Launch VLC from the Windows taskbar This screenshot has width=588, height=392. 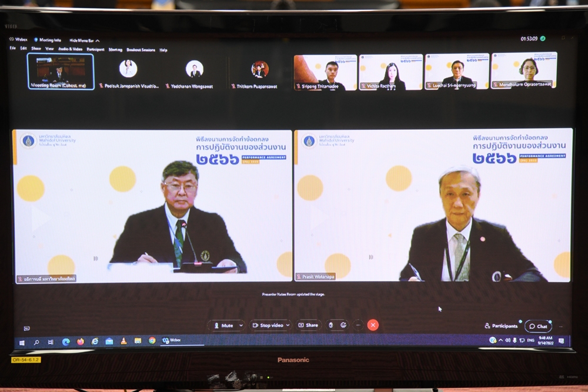coord(123,341)
